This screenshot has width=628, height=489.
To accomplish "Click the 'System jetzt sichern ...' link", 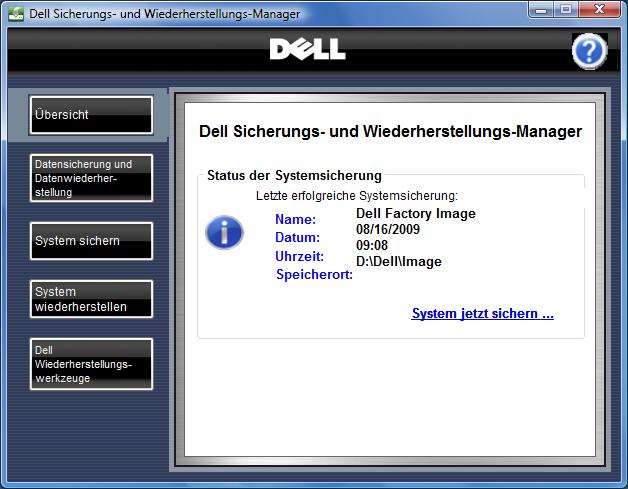I will [x=483, y=313].
